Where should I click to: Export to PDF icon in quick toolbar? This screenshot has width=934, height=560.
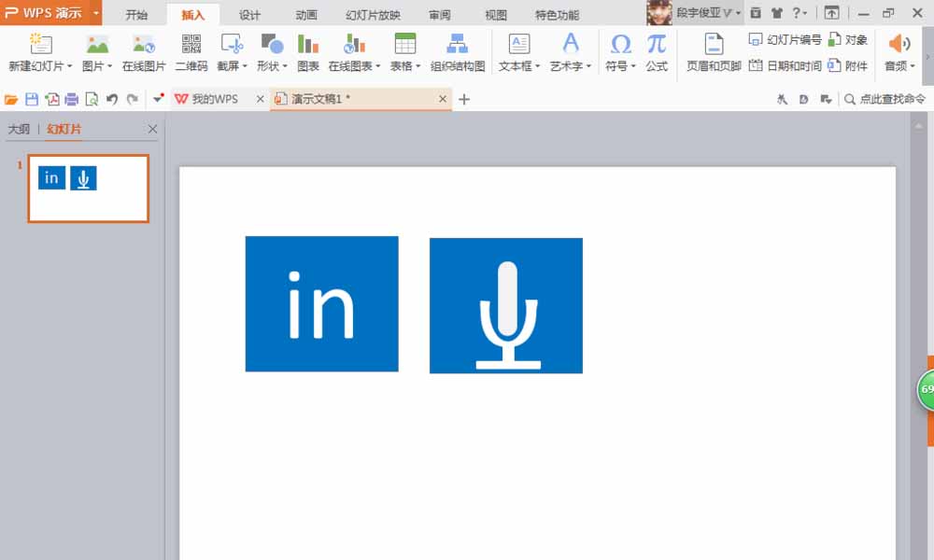click(51, 99)
